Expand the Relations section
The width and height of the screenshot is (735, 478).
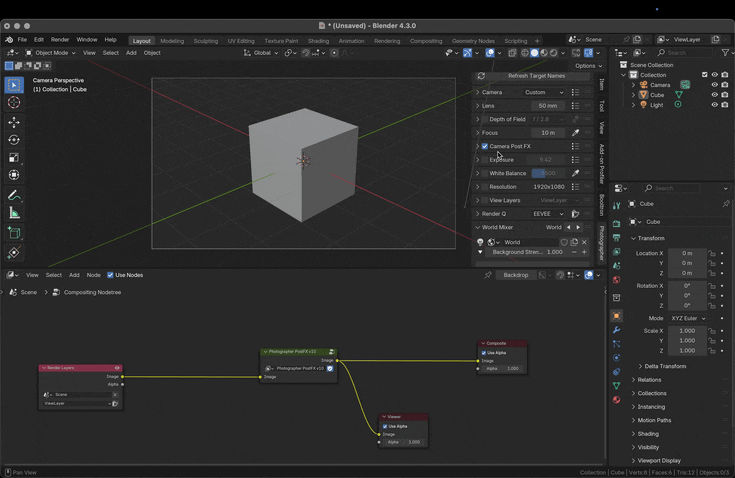(x=633, y=380)
